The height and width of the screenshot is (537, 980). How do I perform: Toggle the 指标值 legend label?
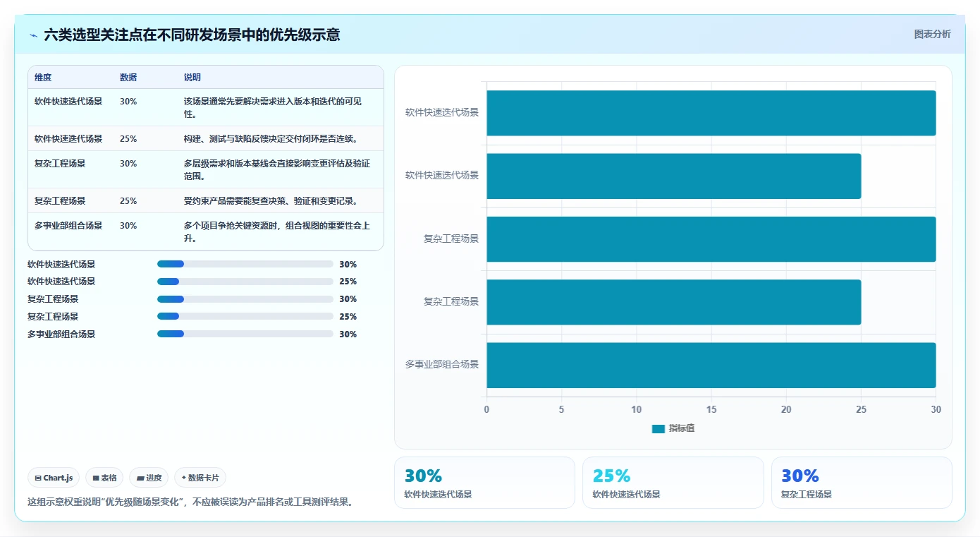(682, 428)
